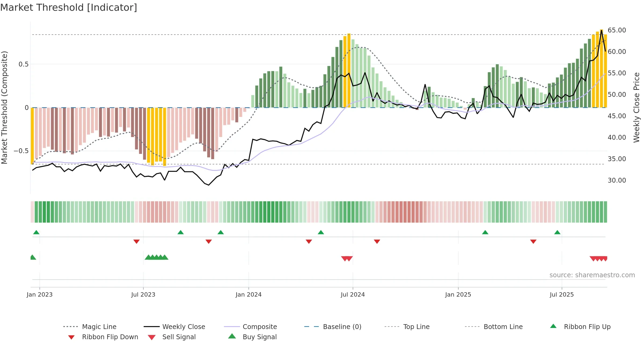Click the first Ribbon Flip Up marker near Jan 2023
Viewport: 644px width, 362px height.
coord(36,232)
